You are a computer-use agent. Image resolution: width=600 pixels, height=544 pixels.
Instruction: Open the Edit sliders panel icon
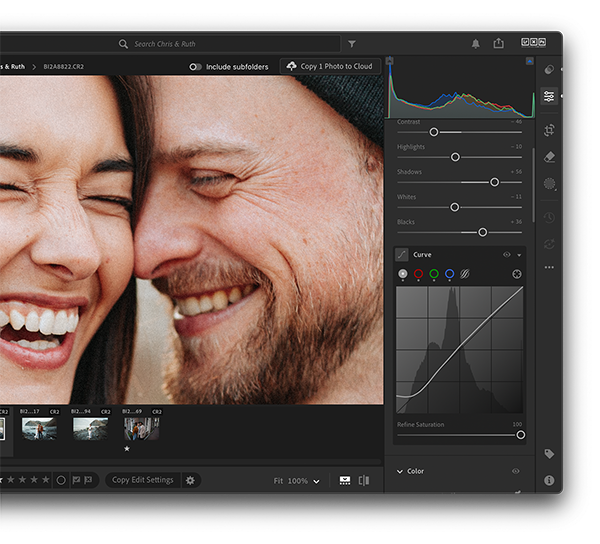[x=549, y=97]
